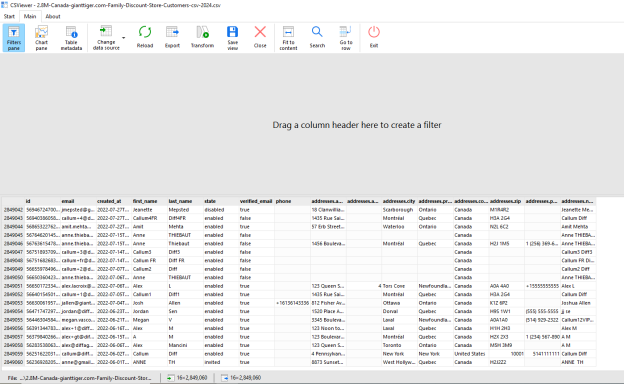
Task: Close the current file
Action: [260, 38]
